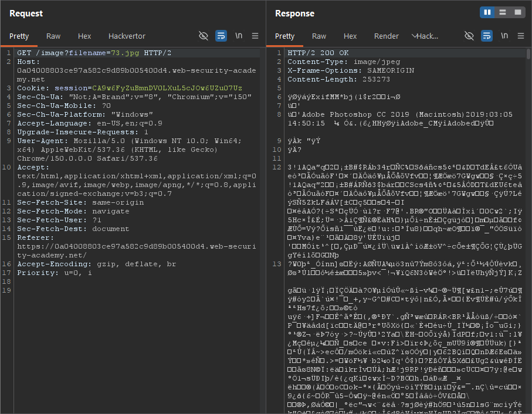The height and width of the screenshot is (414, 532).
Task: Open Response Render tab
Action: [x=387, y=36]
